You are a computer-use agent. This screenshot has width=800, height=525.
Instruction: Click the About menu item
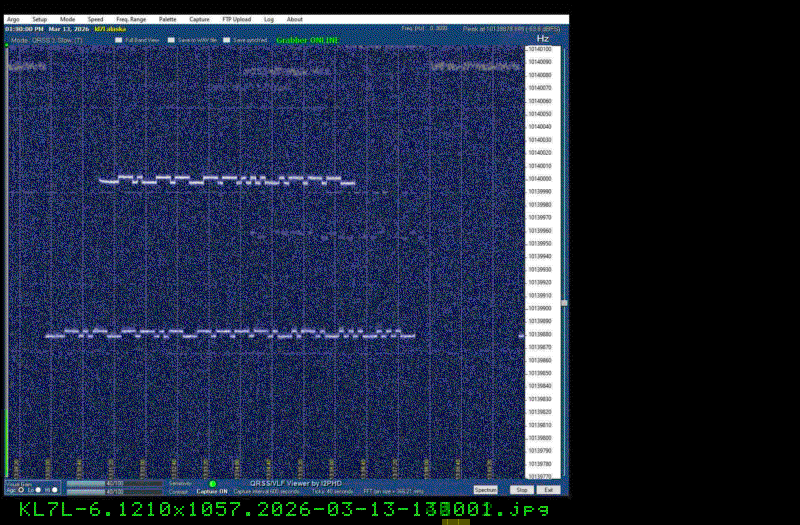(295, 19)
